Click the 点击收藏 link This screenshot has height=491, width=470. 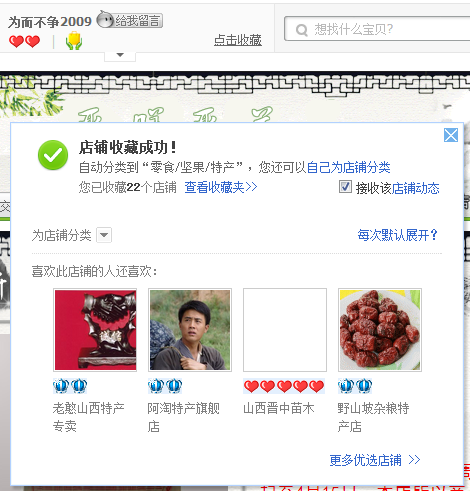(238, 40)
